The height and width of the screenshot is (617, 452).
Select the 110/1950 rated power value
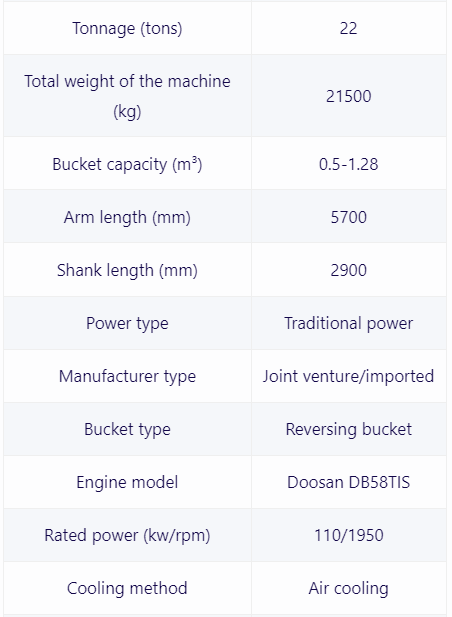349,536
